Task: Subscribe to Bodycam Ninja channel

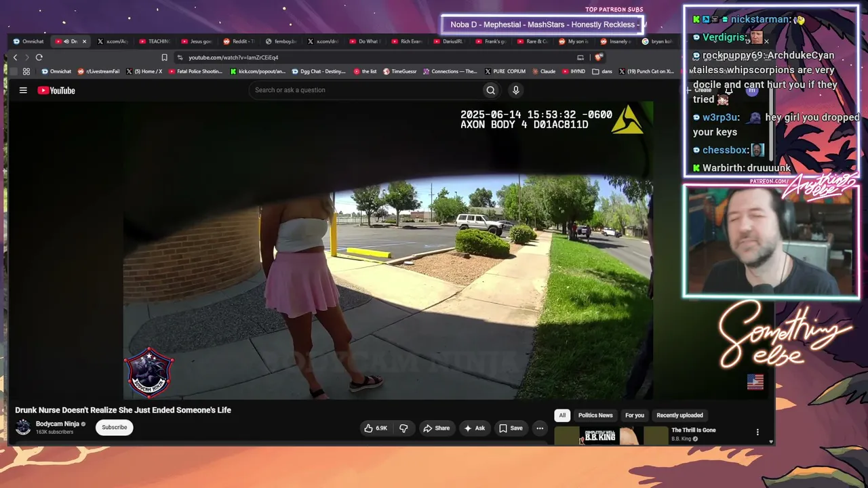Action: pos(115,428)
